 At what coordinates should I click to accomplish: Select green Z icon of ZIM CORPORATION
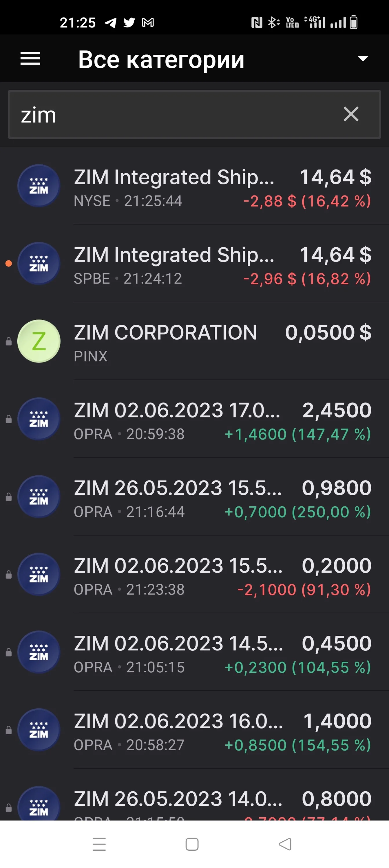39,341
